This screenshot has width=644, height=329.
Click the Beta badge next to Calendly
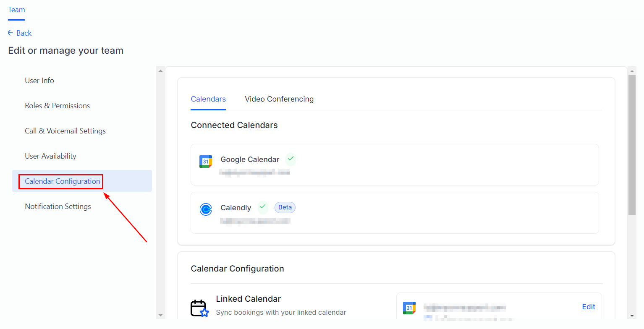coord(285,207)
